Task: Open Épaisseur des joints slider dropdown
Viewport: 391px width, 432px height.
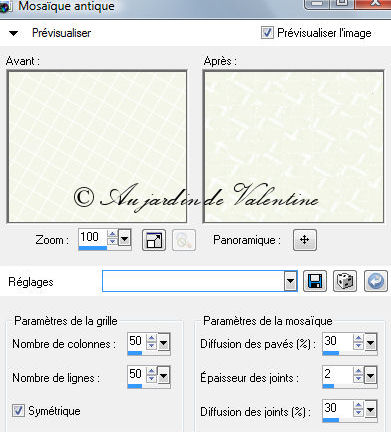Action: pyautogui.click(x=371, y=376)
